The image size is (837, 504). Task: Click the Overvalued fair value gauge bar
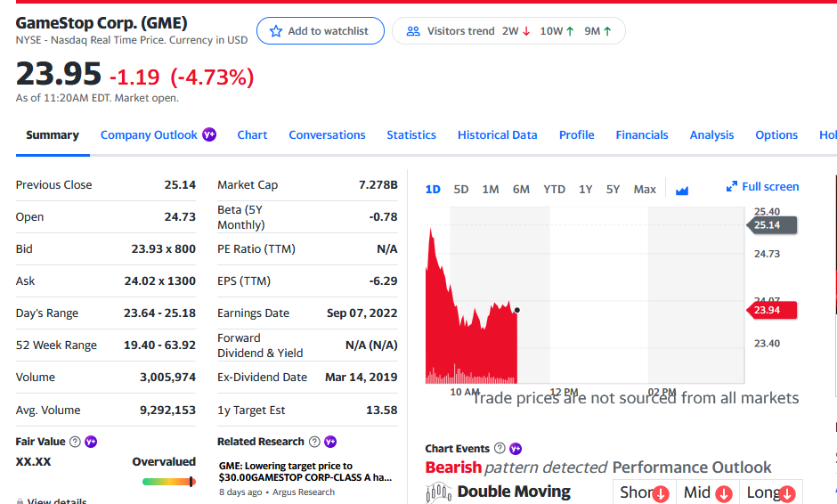click(x=168, y=482)
